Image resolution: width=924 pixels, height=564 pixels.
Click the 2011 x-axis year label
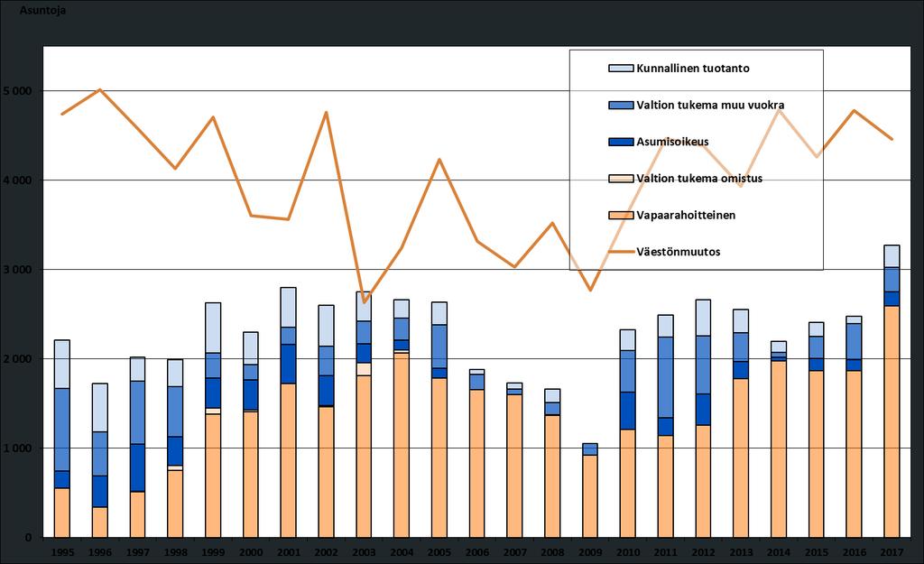665,553
